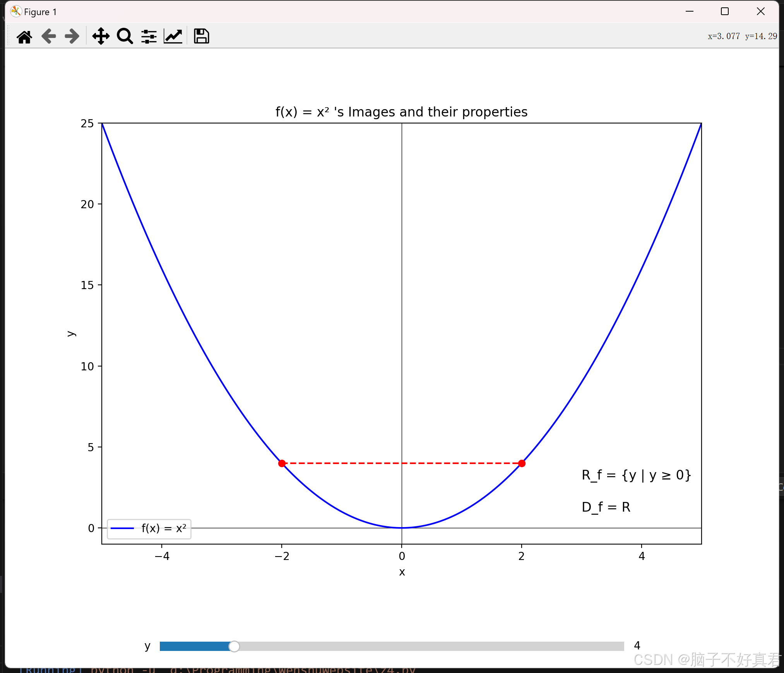Click the slider value label 4
The width and height of the screenshot is (784, 673).
(637, 646)
